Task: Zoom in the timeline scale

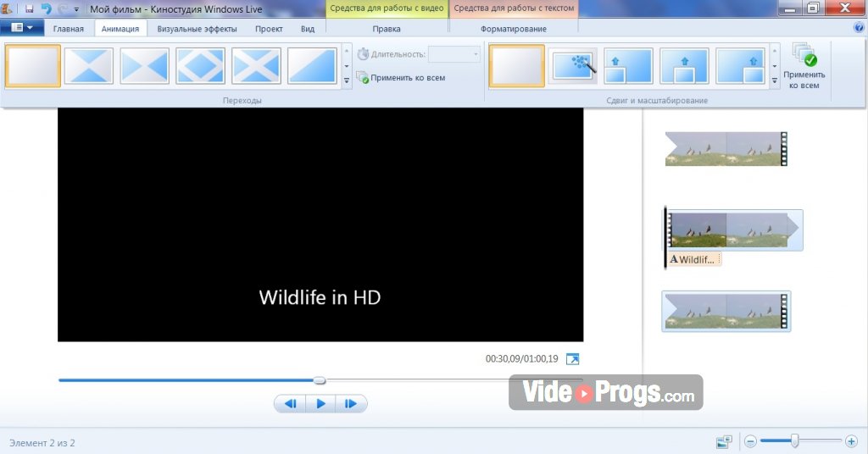Action: pos(851,441)
